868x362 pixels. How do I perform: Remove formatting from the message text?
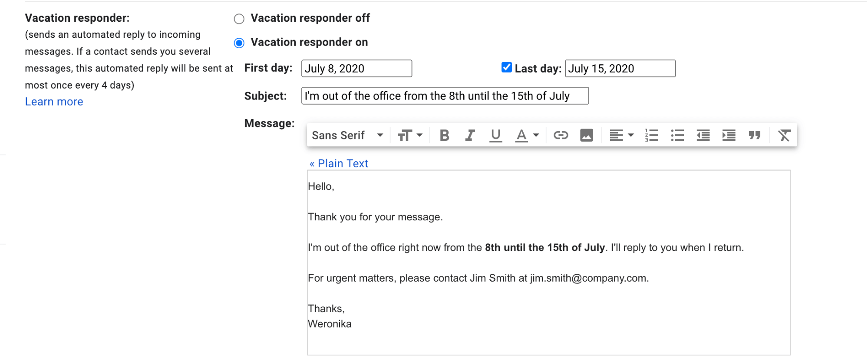[x=784, y=135]
